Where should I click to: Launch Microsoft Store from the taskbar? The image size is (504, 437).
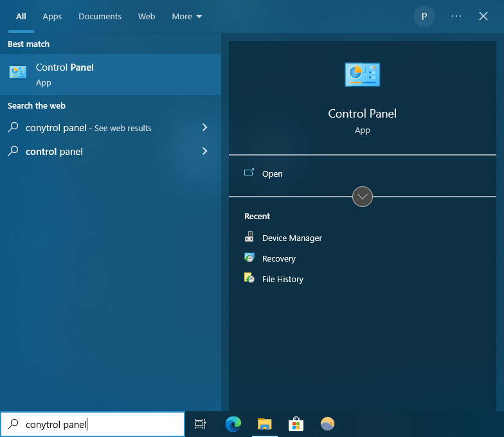point(296,424)
